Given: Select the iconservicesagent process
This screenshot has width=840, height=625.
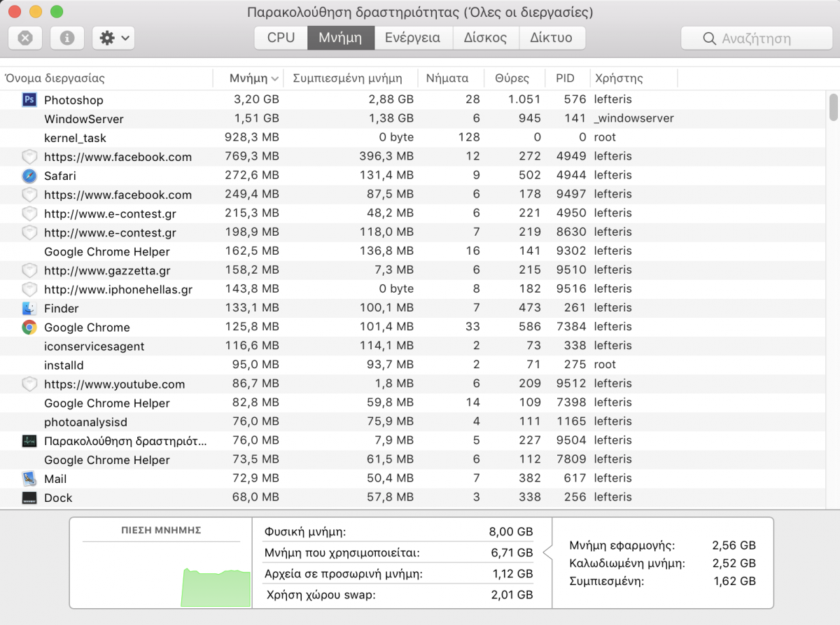Looking at the screenshot, I should [413, 345].
